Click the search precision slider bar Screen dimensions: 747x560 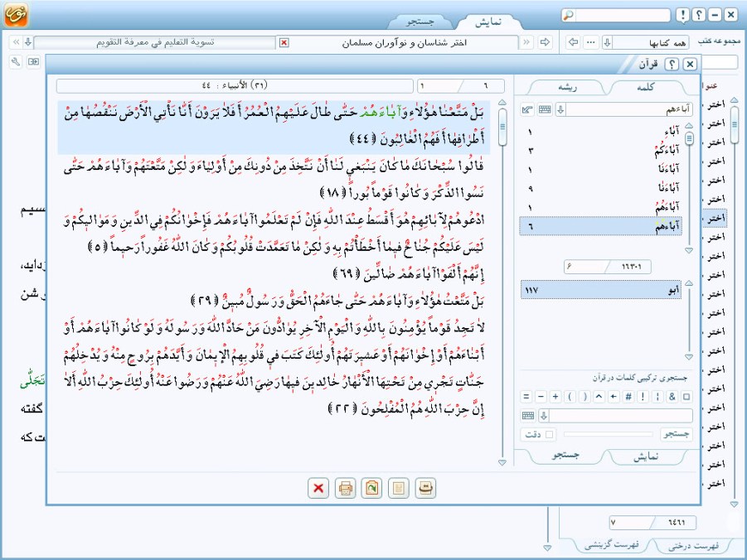(608, 434)
